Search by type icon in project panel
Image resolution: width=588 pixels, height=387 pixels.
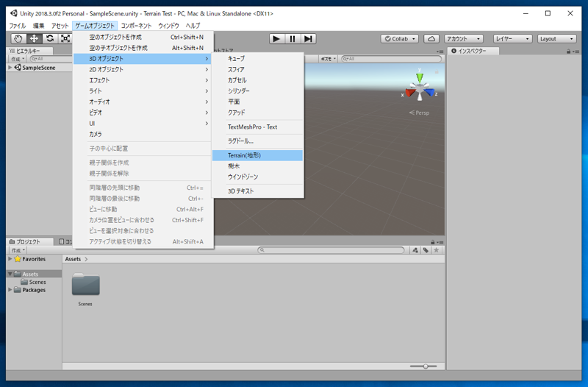(415, 250)
